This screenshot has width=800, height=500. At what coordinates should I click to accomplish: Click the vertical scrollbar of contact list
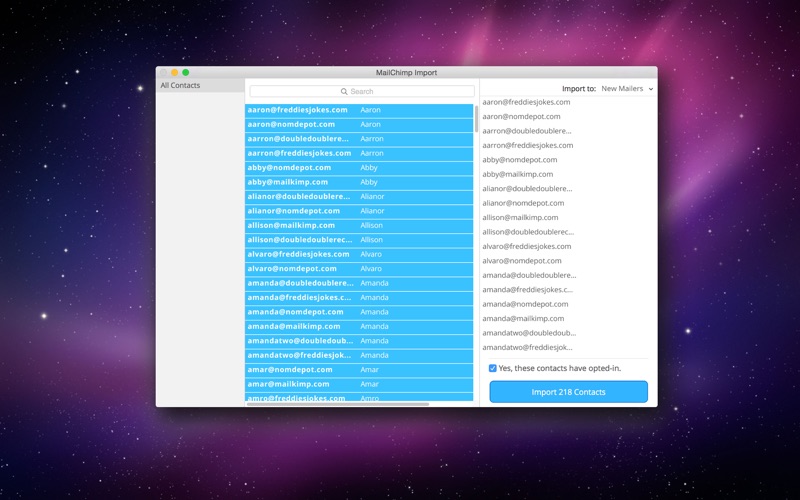coord(477,118)
